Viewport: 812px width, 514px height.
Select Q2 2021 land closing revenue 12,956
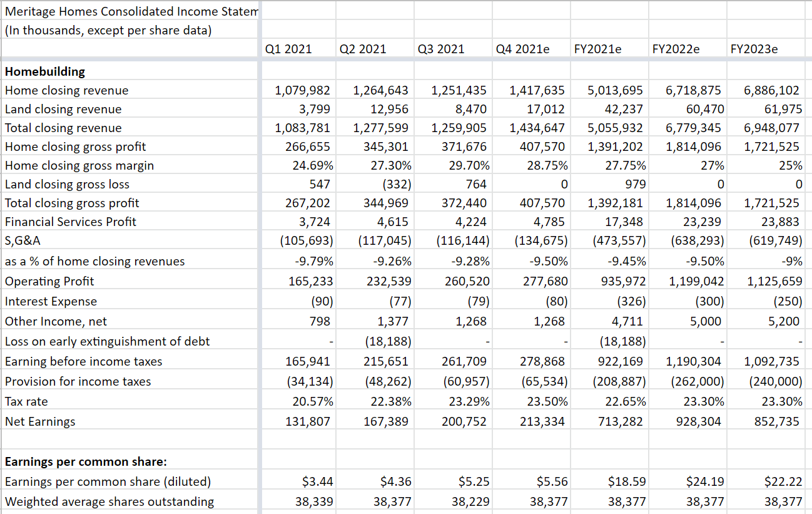point(391,109)
